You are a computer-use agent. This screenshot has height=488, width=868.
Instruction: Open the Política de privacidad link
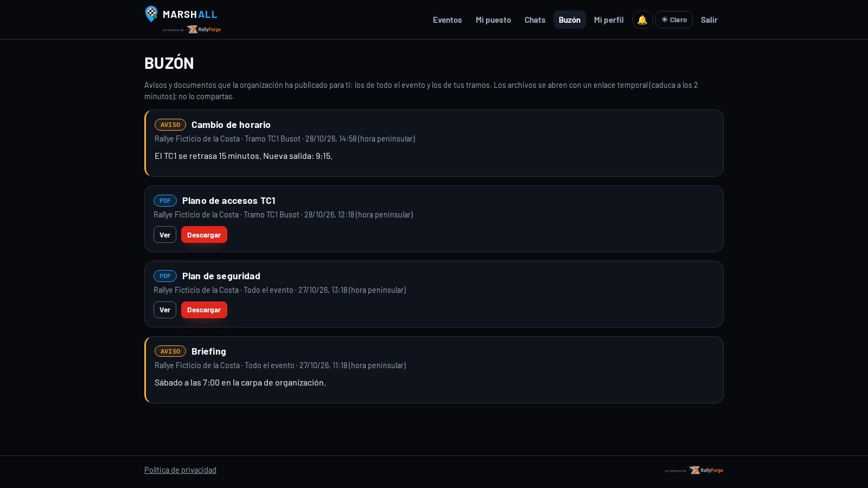(180, 470)
